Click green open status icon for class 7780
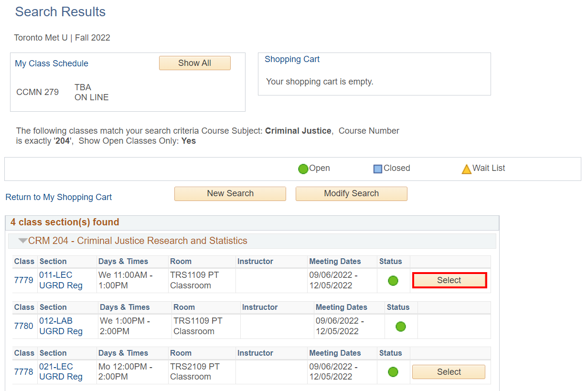The width and height of the screenshot is (588, 391). [x=401, y=327]
